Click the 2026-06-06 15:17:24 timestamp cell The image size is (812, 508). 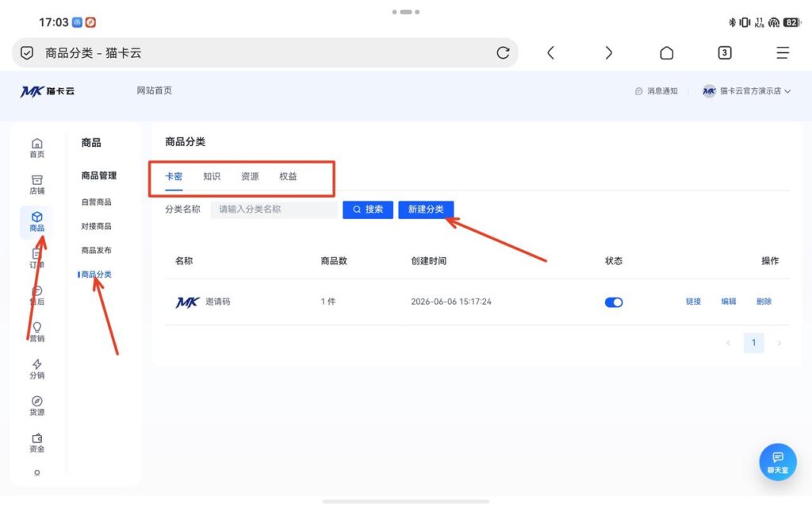[x=451, y=302]
